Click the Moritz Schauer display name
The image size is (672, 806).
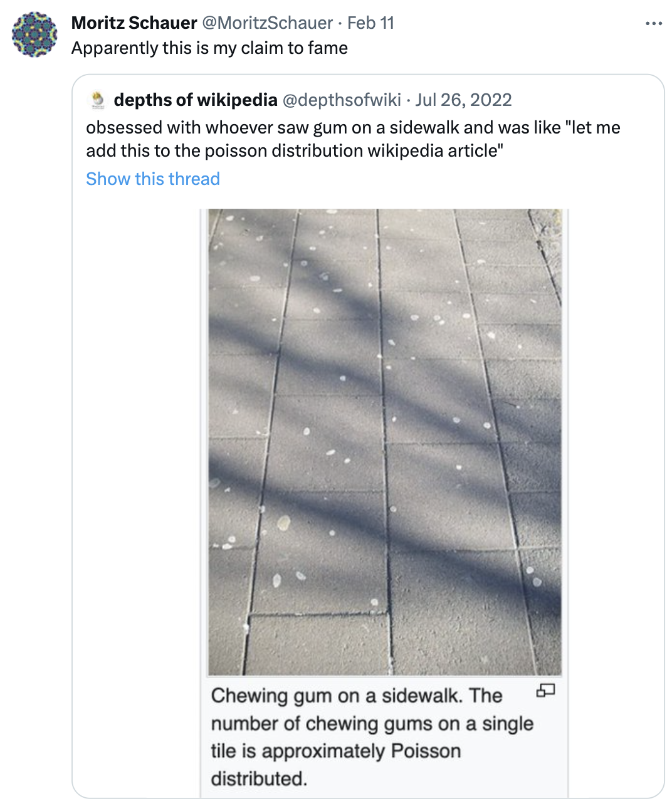[x=134, y=23]
